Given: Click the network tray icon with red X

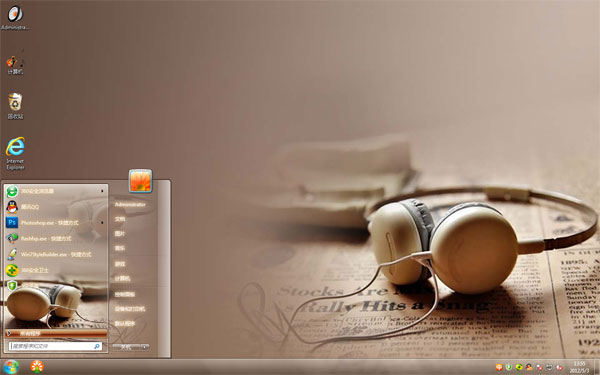Looking at the screenshot, I should tap(539, 367).
